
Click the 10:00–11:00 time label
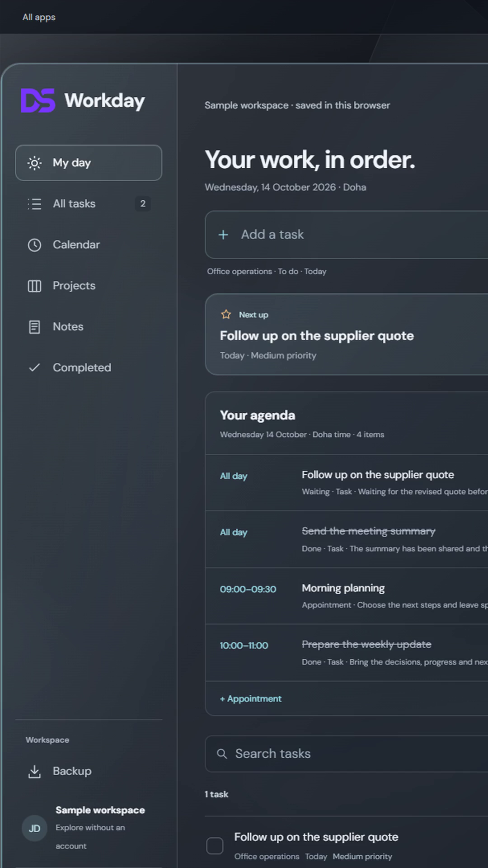(x=244, y=646)
